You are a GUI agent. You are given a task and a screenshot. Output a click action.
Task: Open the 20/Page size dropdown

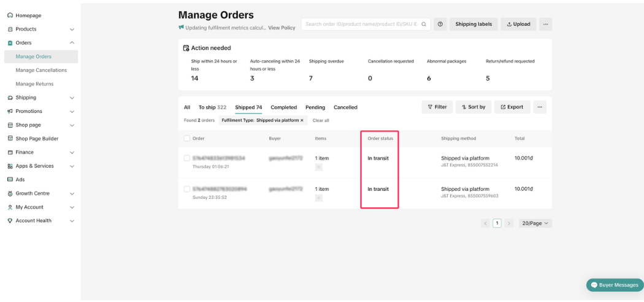[x=535, y=223]
